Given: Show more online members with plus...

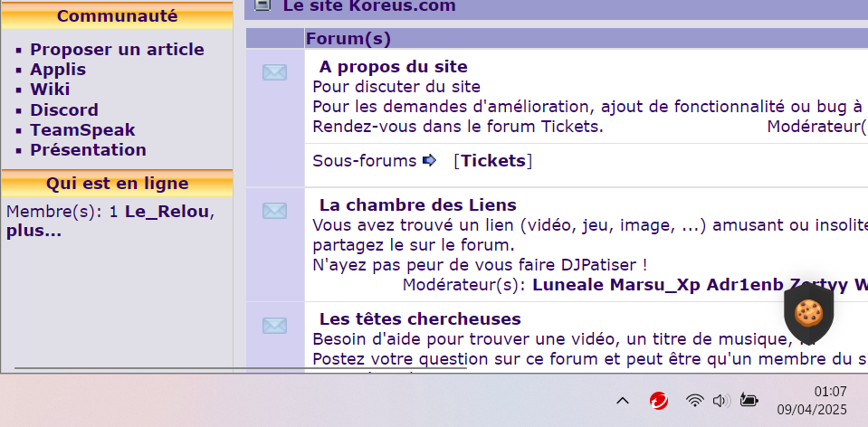Looking at the screenshot, I should tap(34, 231).
